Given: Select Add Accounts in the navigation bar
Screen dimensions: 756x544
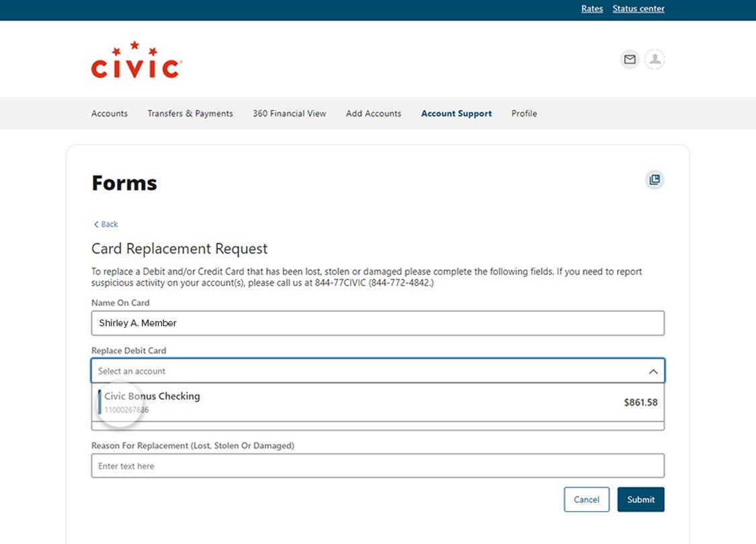Looking at the screenshot, I should point(373,114).
